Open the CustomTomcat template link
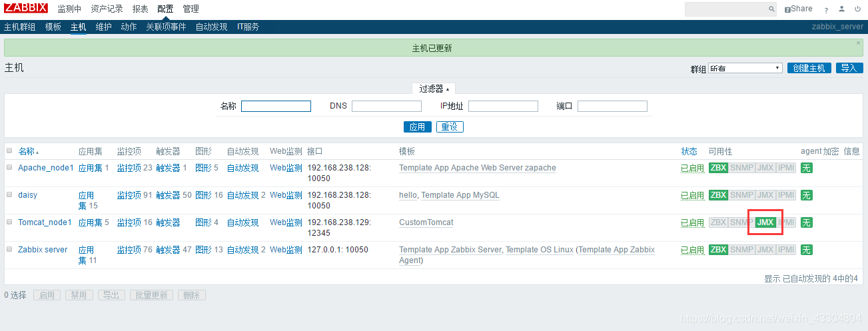The image size is (868, 331). pyautogui.click(x=426, y=222)
